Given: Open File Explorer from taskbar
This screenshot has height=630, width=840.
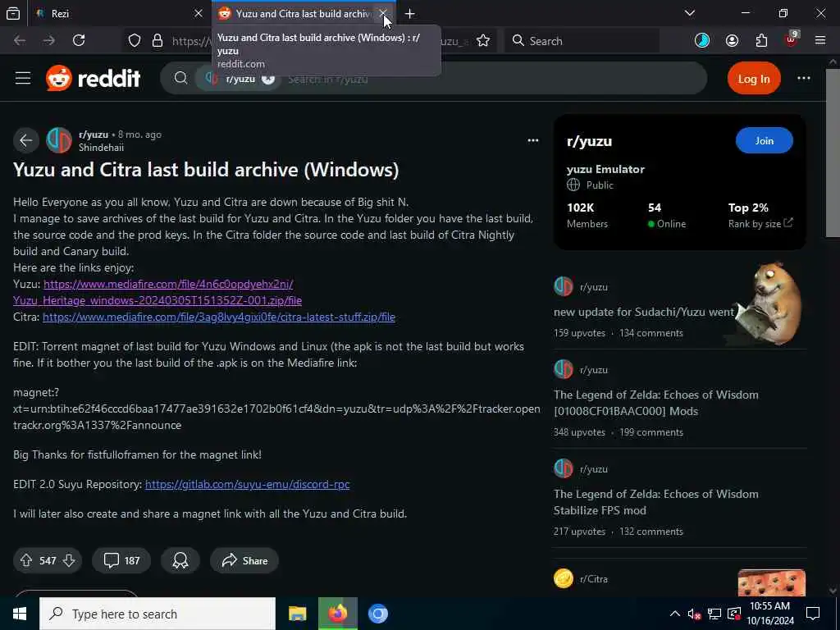Looking at the screenshot, I should tap(297, 614).
